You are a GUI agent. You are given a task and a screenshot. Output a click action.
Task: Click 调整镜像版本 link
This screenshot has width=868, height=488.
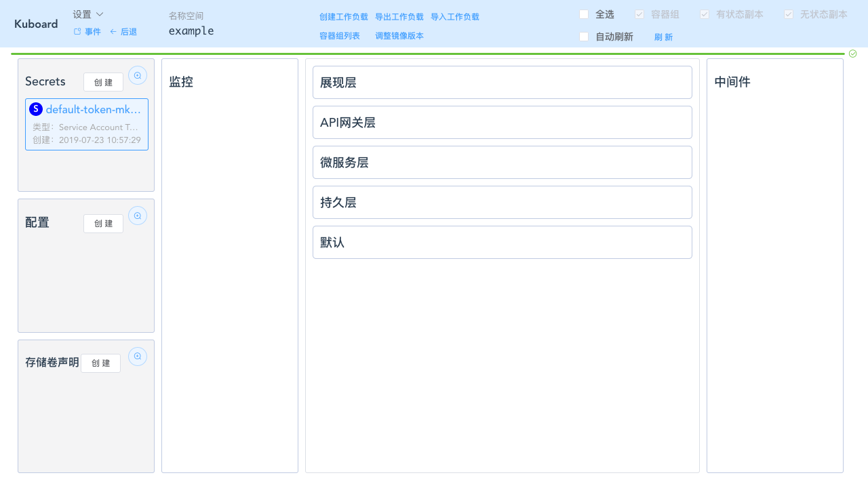click(399, 36)
